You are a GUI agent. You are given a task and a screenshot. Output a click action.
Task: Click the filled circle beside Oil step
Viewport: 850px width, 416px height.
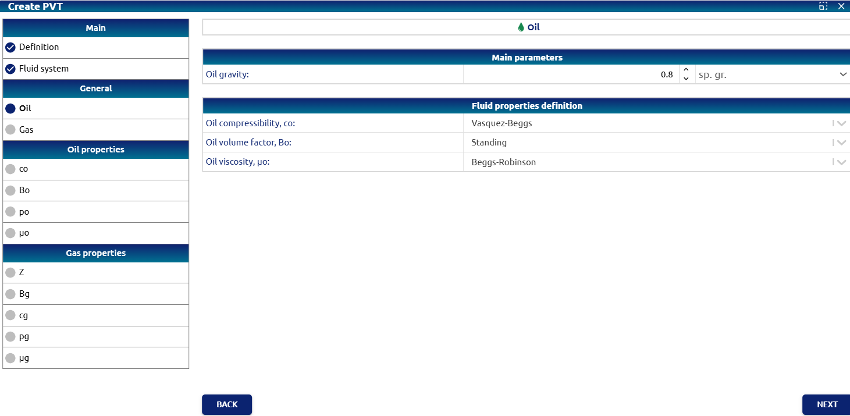[10, 108]
